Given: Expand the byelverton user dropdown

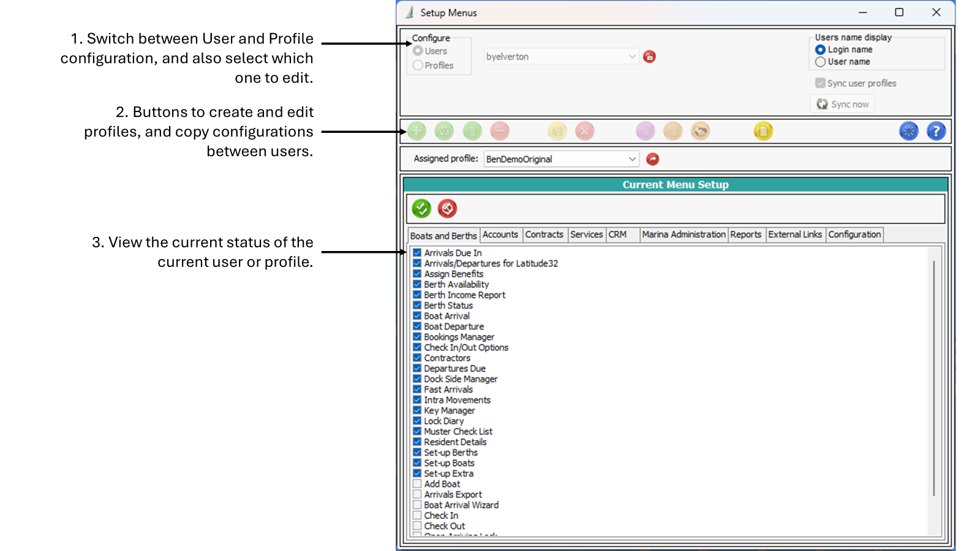Looking at the screenshot, I should (631, 57).
